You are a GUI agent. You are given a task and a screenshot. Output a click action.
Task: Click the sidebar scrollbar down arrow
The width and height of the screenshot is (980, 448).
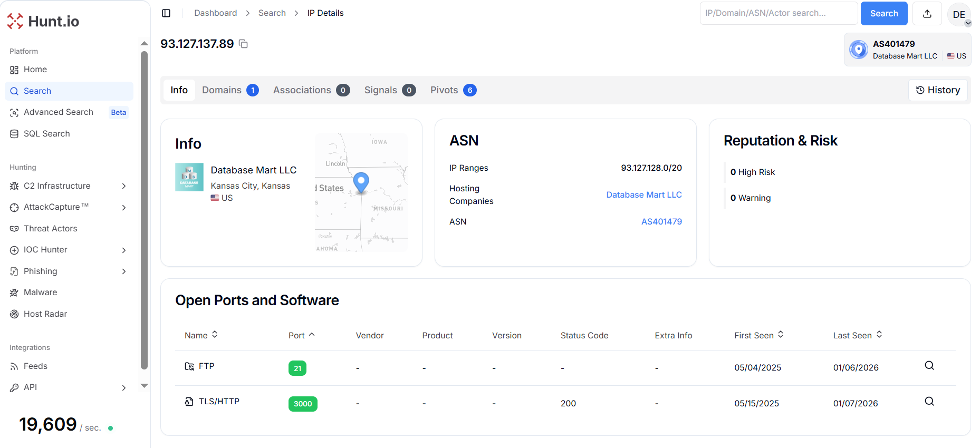(144, 386)
